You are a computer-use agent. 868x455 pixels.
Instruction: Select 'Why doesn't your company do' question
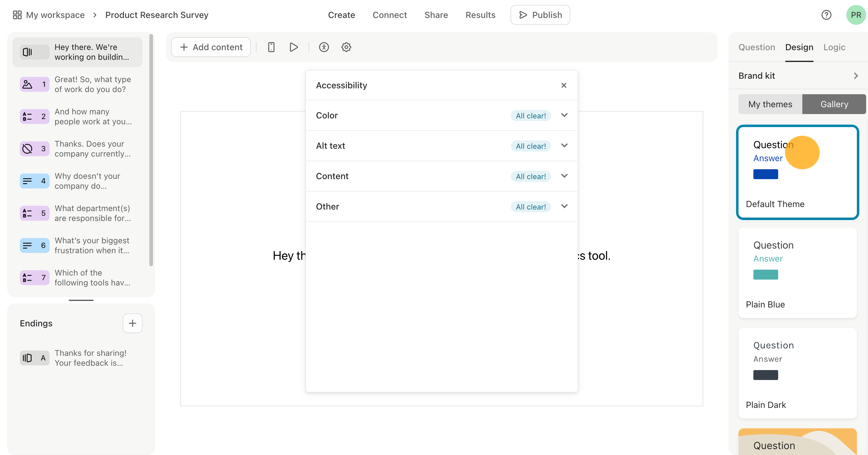tap(87, 181)
